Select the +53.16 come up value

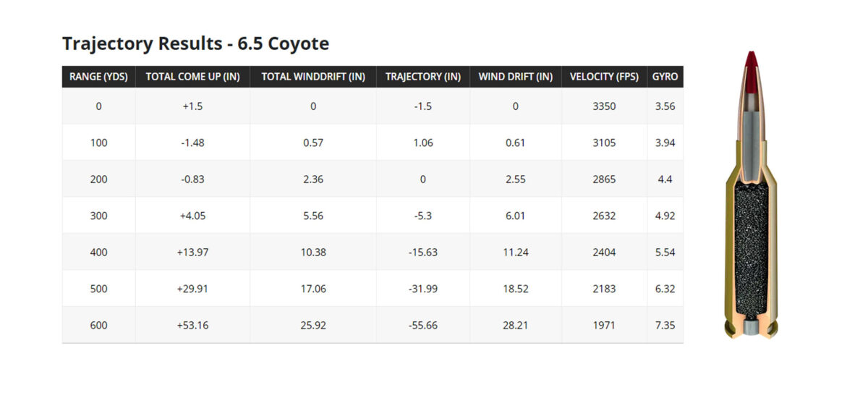(192, 325)
